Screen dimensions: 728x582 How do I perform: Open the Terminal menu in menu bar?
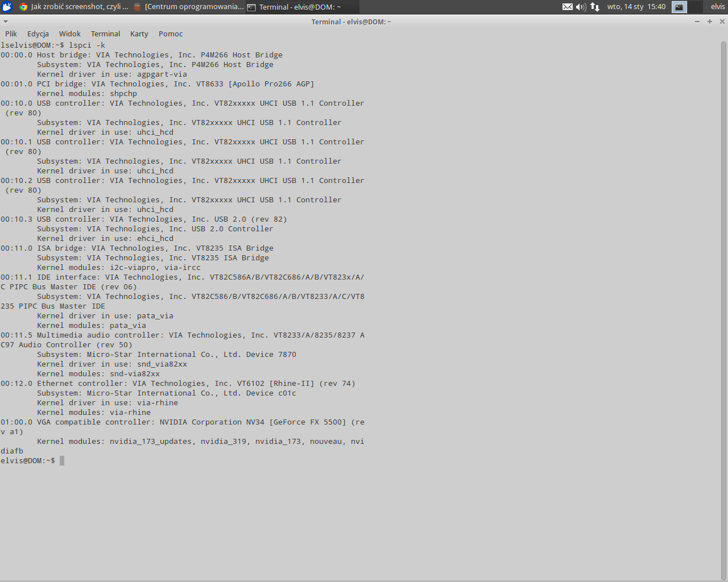pyautogui.click(x=106, y=34)
